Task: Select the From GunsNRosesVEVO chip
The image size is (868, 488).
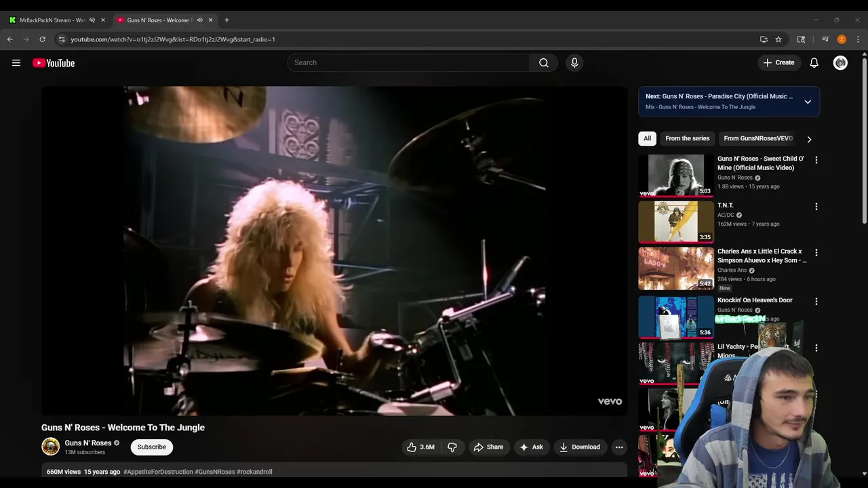Action: coord(758,138)
